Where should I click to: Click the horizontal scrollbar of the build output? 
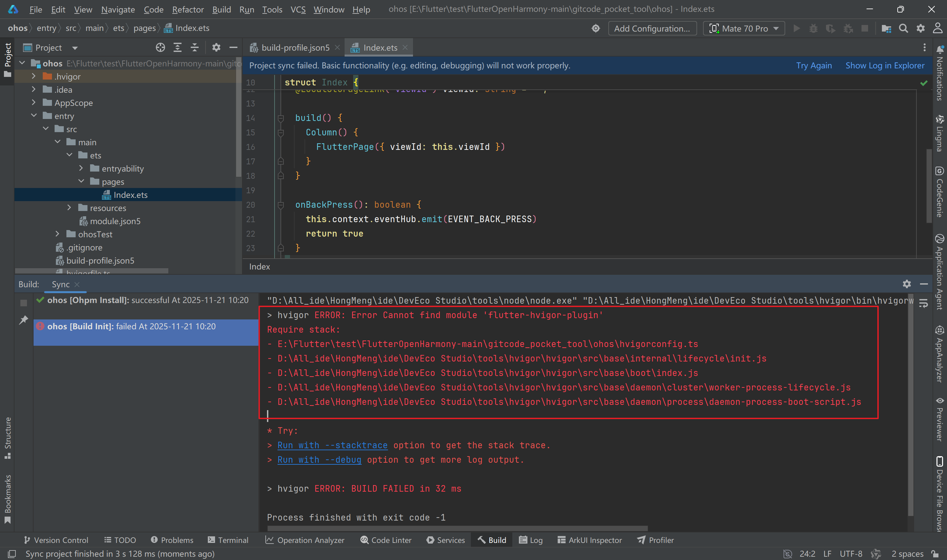point(457,528)
